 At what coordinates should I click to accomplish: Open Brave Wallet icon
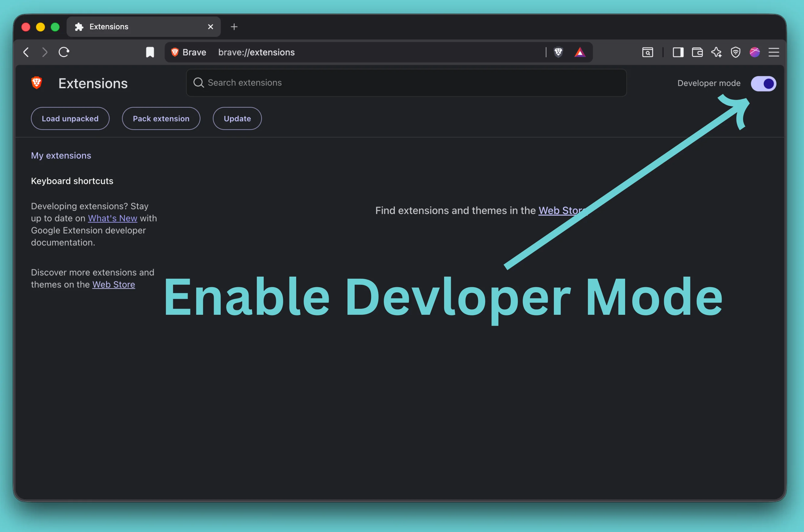(x=697, y=52)
